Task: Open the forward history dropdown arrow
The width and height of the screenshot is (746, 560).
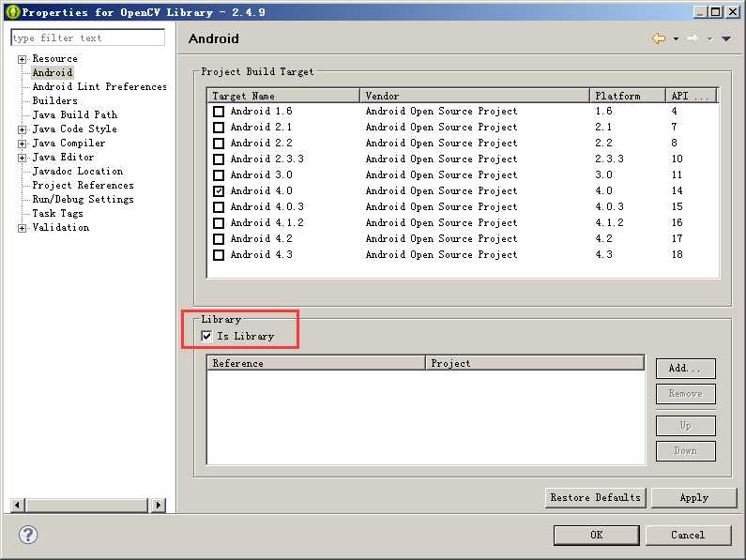Action: pyautogui.click(x=709, y=39)
